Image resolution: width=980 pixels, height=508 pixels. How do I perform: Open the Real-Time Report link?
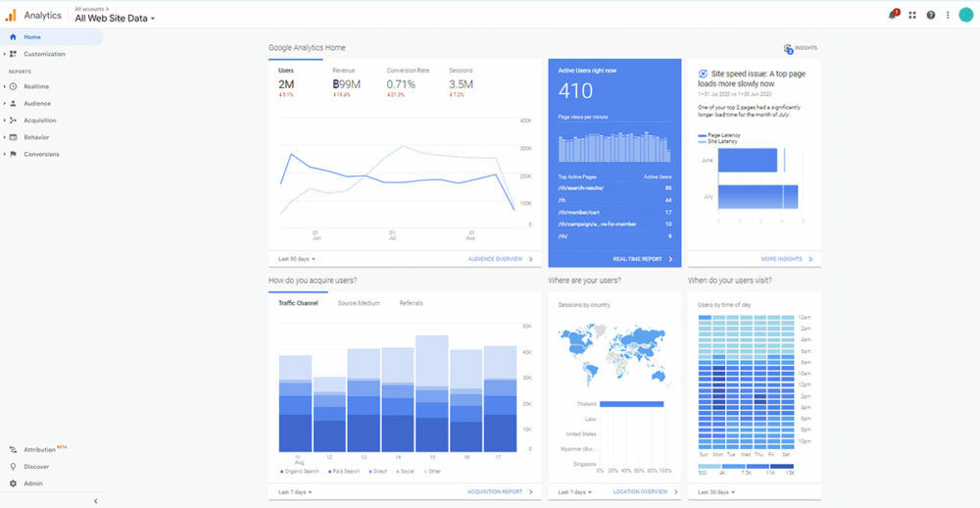tap(643, 258)
